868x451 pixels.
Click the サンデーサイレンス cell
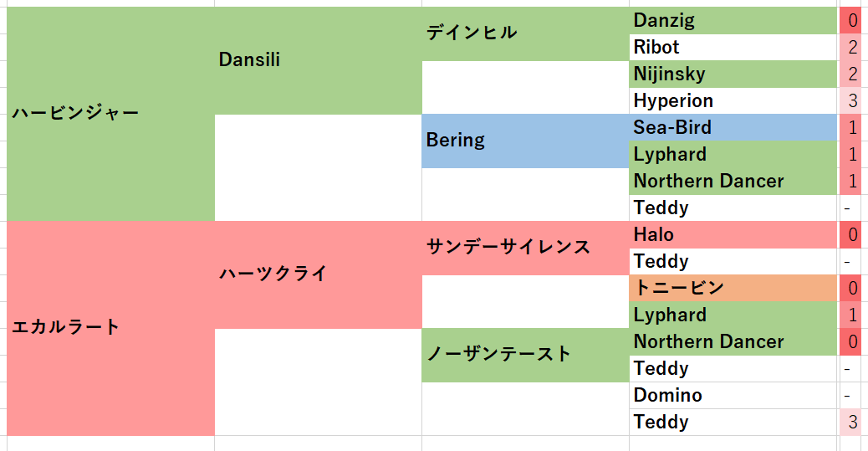point(525,249)
